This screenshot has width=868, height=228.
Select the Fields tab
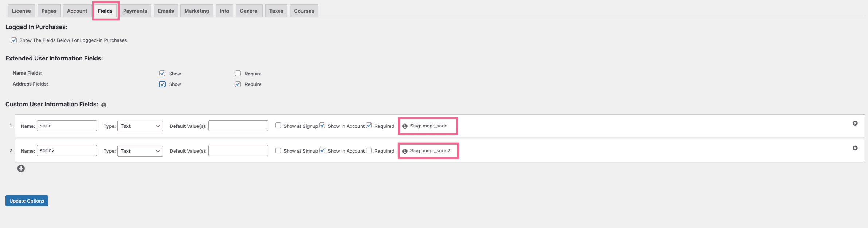pos(105,11)
